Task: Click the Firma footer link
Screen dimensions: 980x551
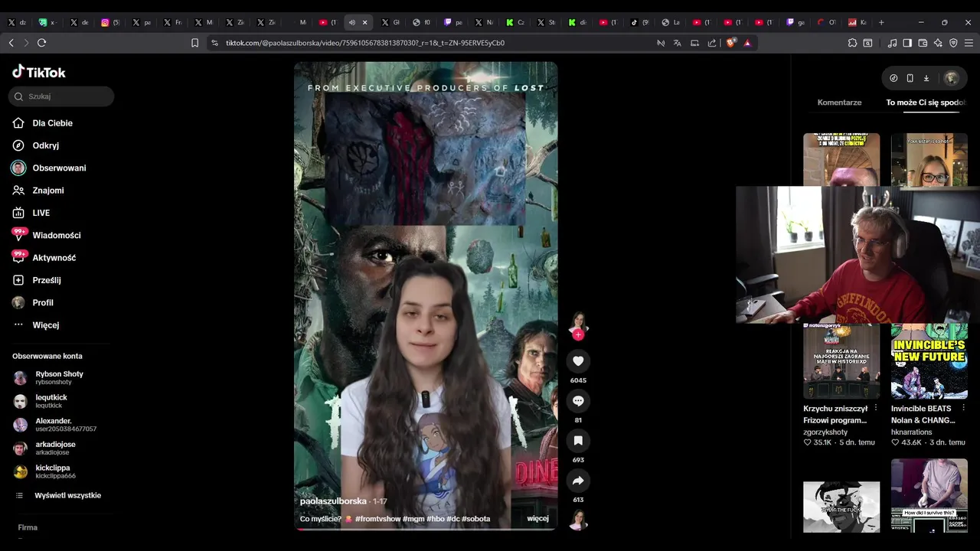Action: tap(28, 527)
